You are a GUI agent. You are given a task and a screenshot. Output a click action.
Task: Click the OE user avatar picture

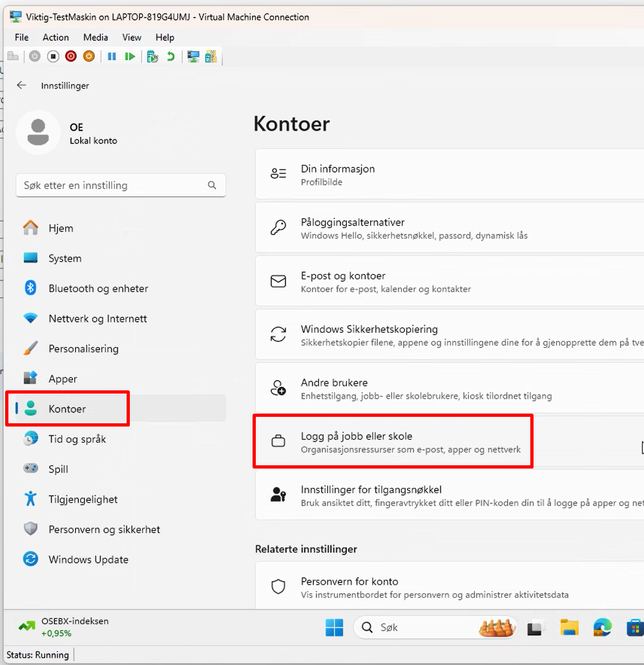click(38, 132)
